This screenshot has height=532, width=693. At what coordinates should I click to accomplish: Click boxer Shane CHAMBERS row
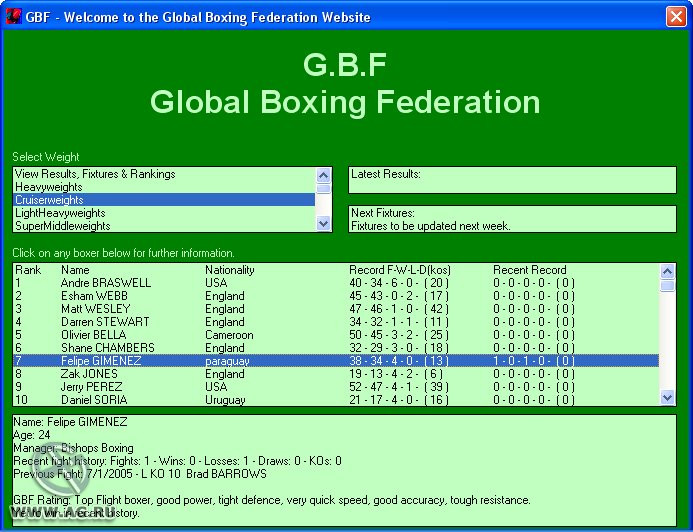(336, 348)
